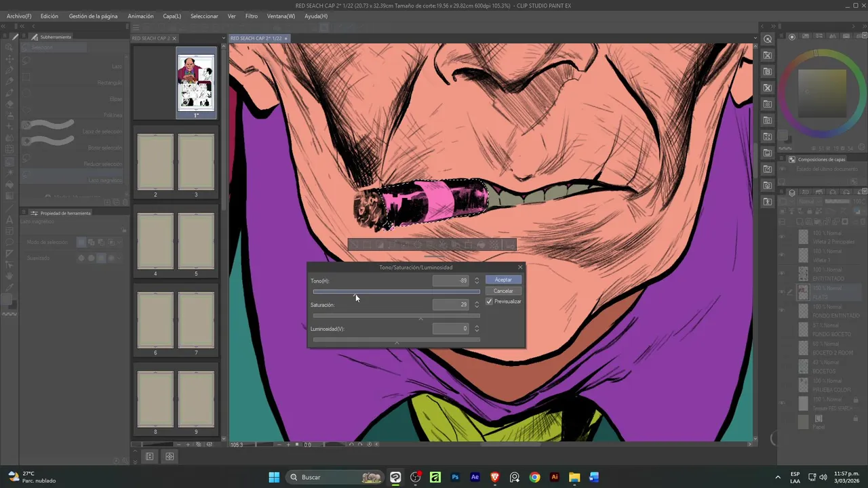The width and height of the screenshot is (868, 488).
Task: Open the Archivo menu
Action: click(x=18, y=16)
